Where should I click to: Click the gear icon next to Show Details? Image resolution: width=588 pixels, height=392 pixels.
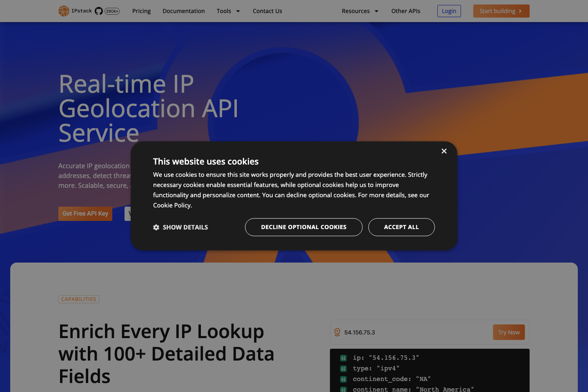click(x=156, y=227)
